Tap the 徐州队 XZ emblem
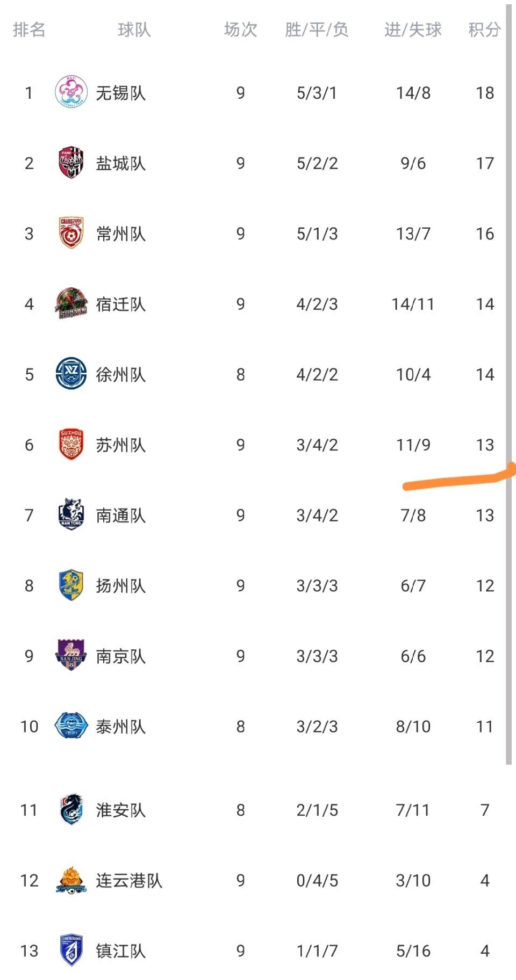516x980 pixels. tap(71, 374)
